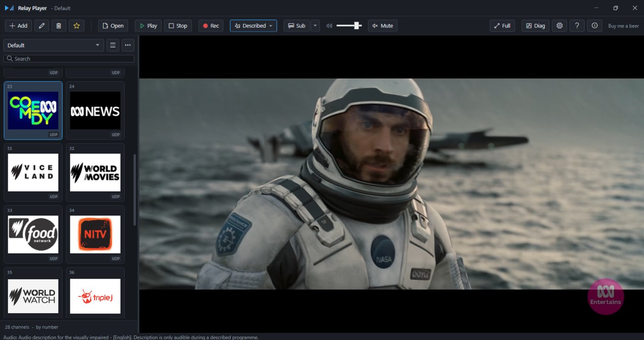The width and height of the screenshot is (644, 340).
Task: Adjust the volume slider
Action: tap(349, 26)
